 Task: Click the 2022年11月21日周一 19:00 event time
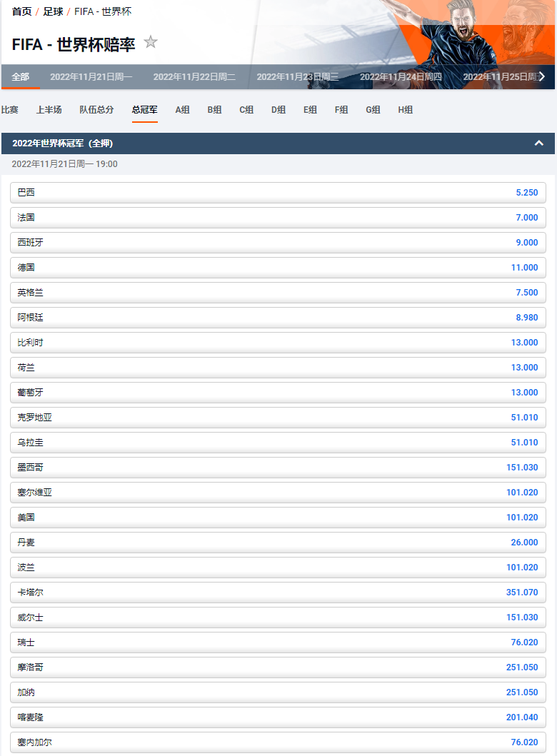[x=64, y=164]
